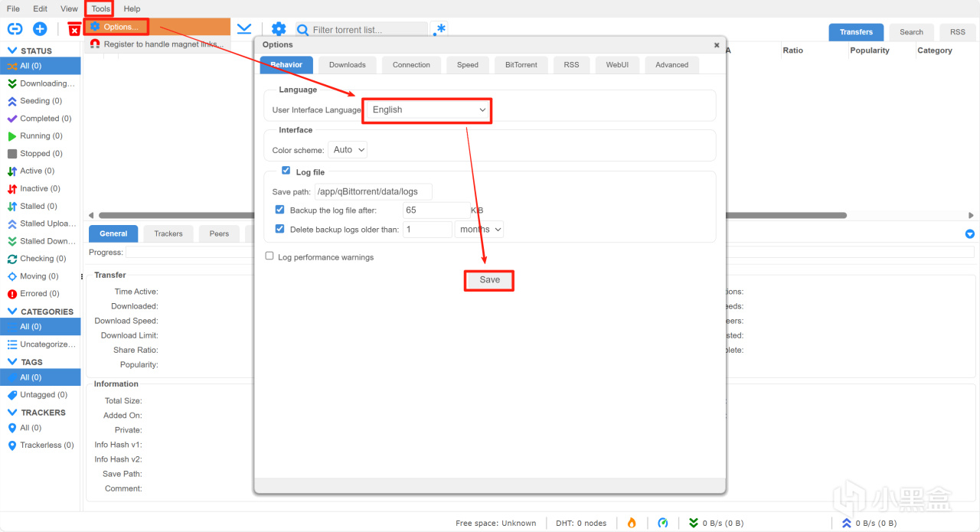This screenshot has height=532, width=980.
Task: Toggle Delete backup logs older than checkbox
Action: coord(279,229)
